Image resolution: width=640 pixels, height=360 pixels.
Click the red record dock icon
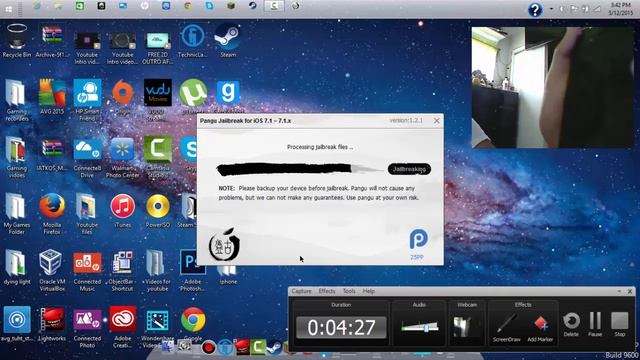pyautogui.click(x=208, y=348)
